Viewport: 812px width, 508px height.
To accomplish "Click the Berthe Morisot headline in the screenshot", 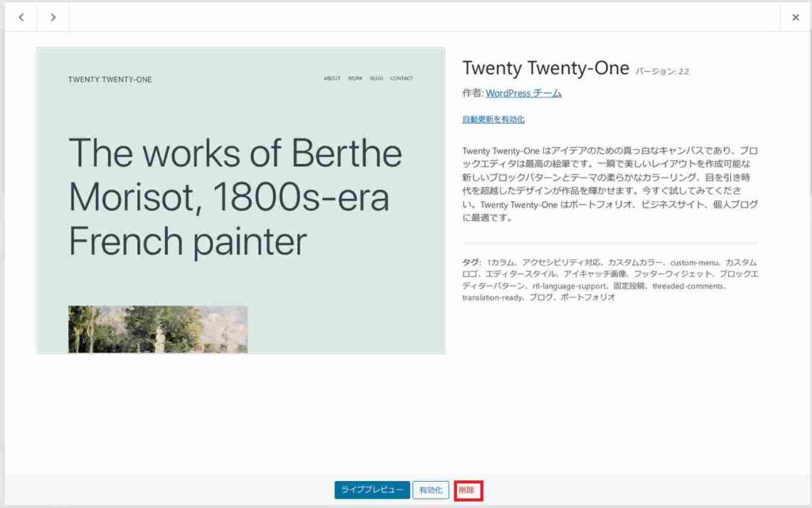I will click(236, 197).
